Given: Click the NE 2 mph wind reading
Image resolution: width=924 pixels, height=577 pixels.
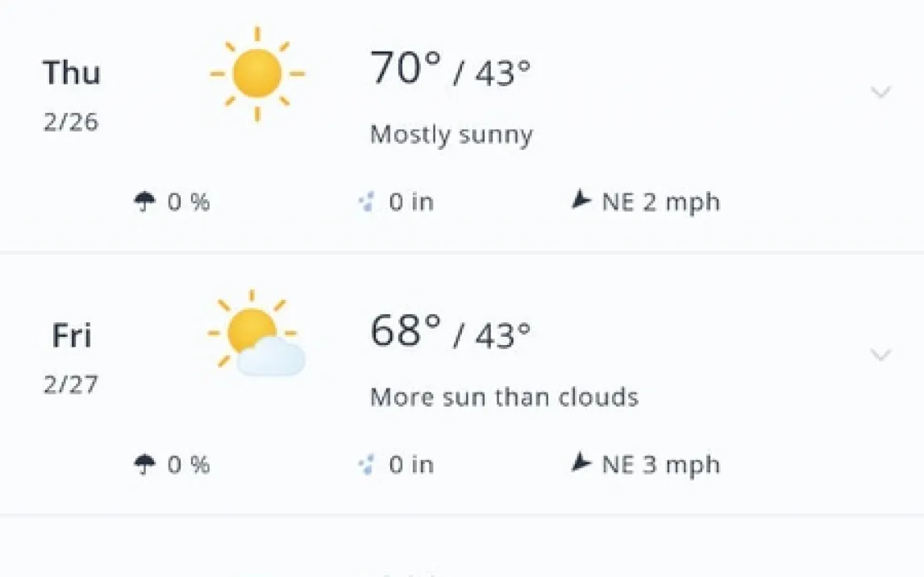Looking at the screenshot, I should coord(660,201).
